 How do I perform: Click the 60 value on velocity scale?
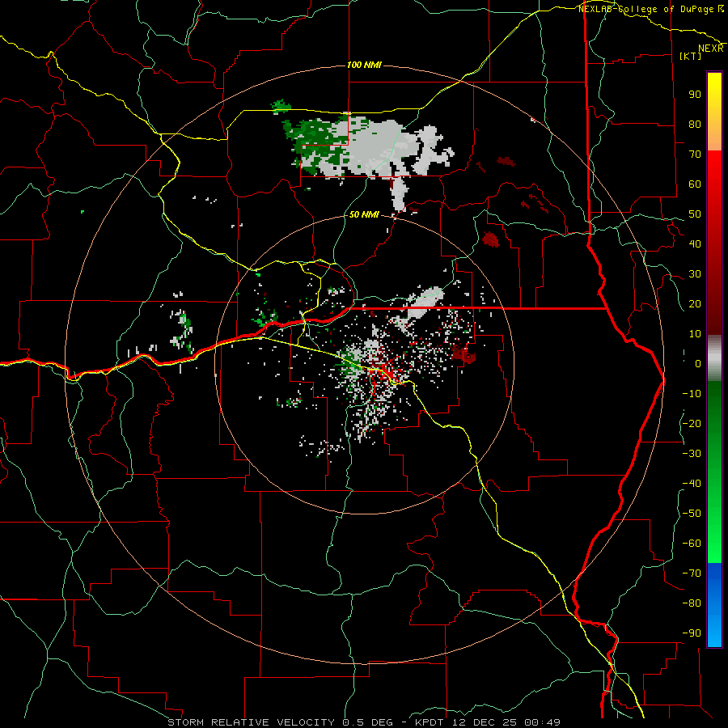click(695, 184)
